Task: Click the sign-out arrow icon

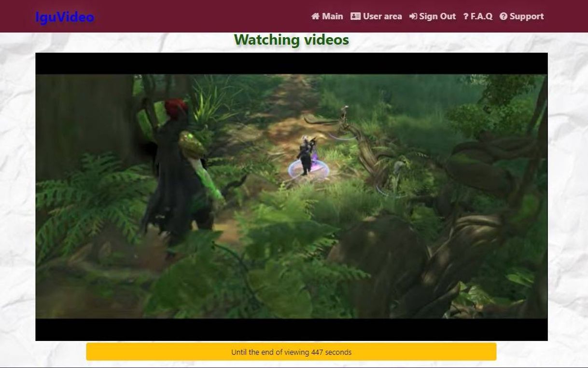Action: click(x=413, y=16)
